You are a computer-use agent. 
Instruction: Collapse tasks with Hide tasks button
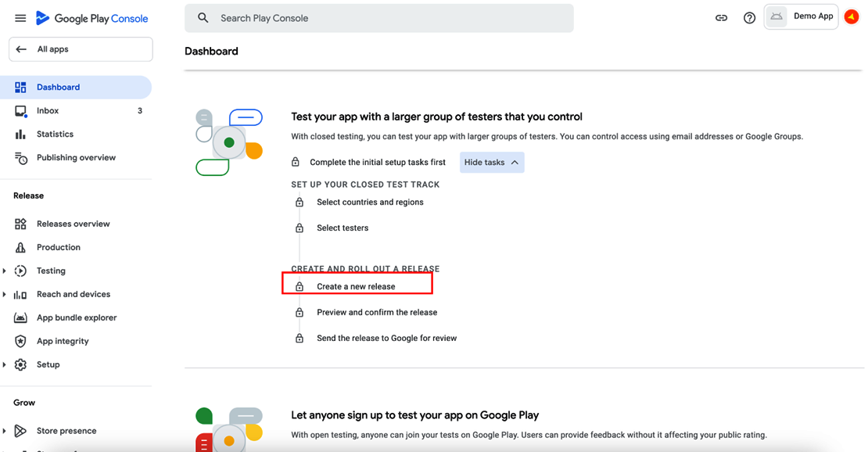point(491,163)
